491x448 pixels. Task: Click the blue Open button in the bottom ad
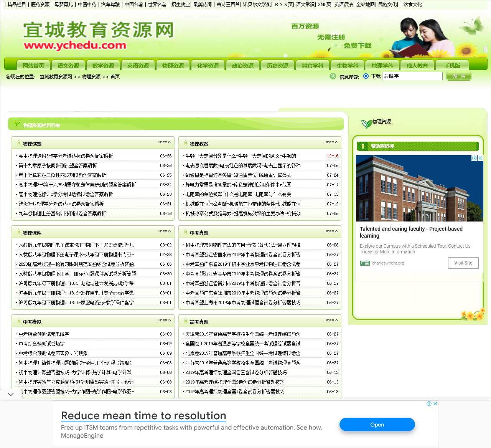tap(377, 425)
